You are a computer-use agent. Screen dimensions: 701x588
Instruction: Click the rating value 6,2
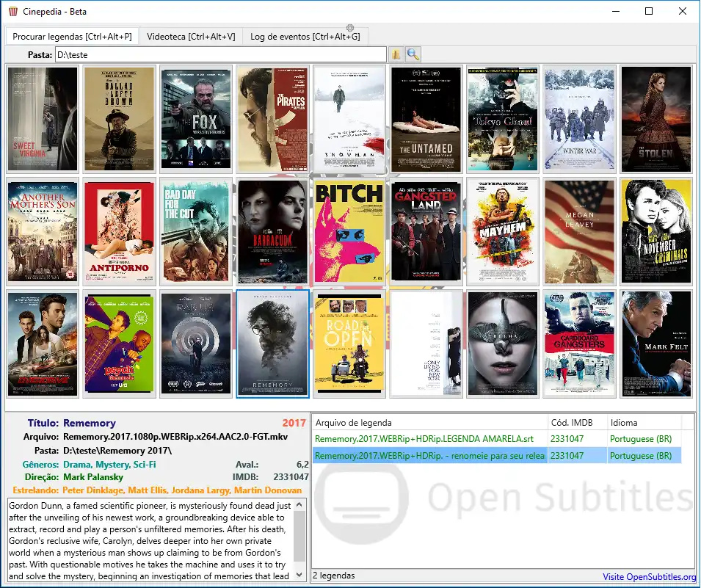pos(302,465)
